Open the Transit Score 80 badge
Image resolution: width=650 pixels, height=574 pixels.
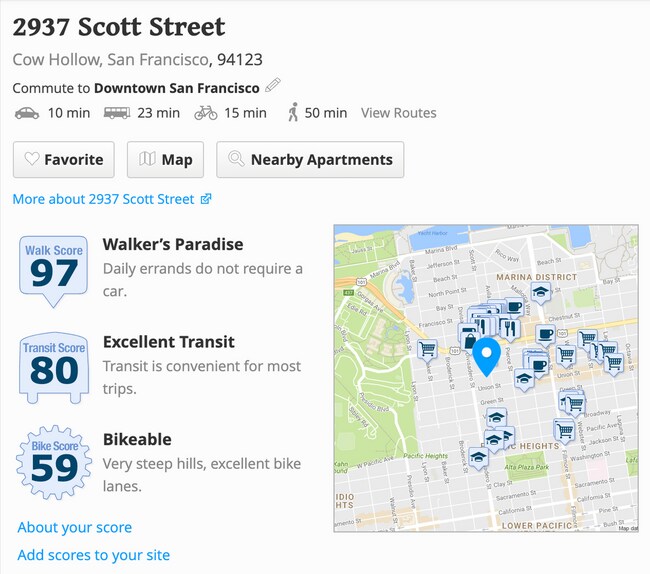[53, 366]
